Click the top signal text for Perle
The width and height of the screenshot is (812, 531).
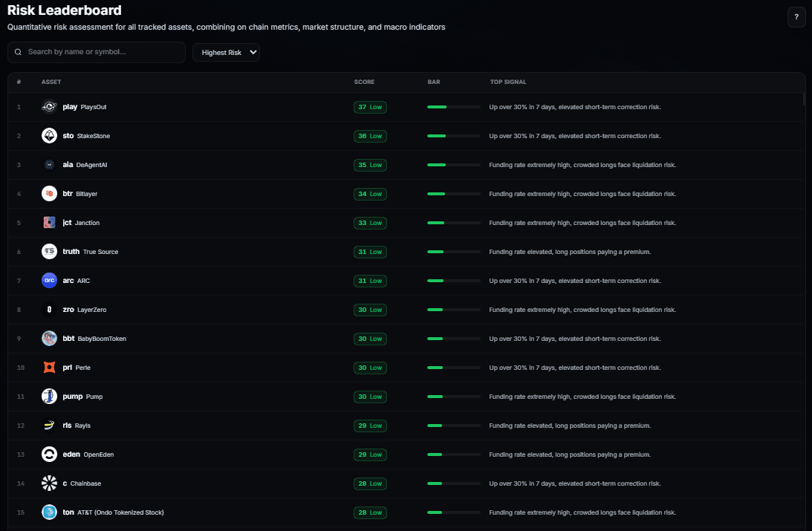tap(575, 368)
